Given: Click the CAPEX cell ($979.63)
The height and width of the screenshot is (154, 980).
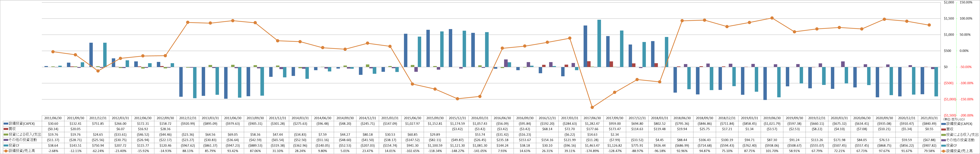Looking at the screenshot, I should [x=233, y=124].
